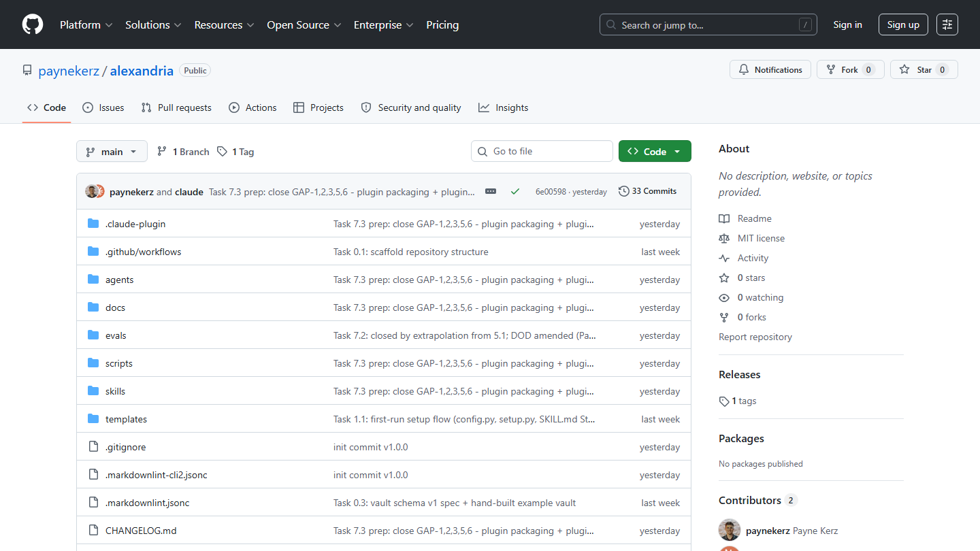Click the .markdownlint.jsonc file icon
This screenshot has height=551, width=980.
tap(93, 503)
